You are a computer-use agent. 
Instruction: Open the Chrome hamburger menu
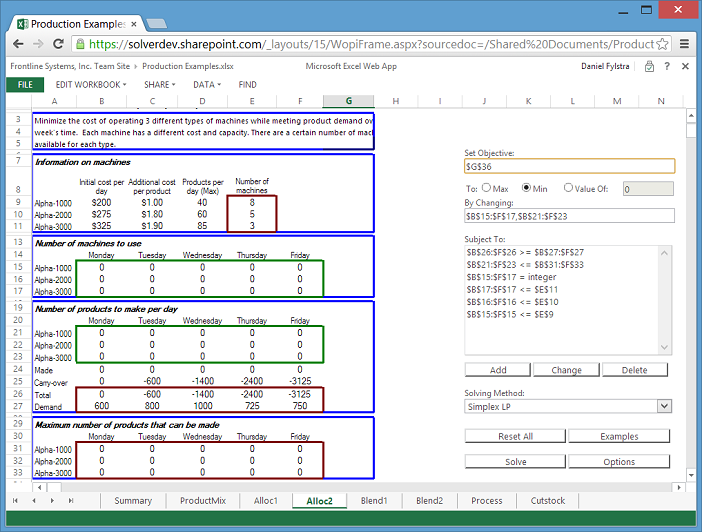[684, 44]
